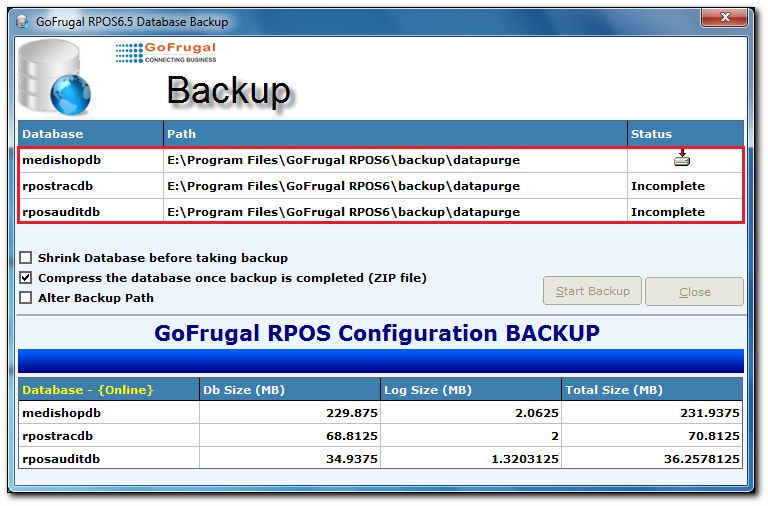Click Total Size value 70.8125

[714, 435]
